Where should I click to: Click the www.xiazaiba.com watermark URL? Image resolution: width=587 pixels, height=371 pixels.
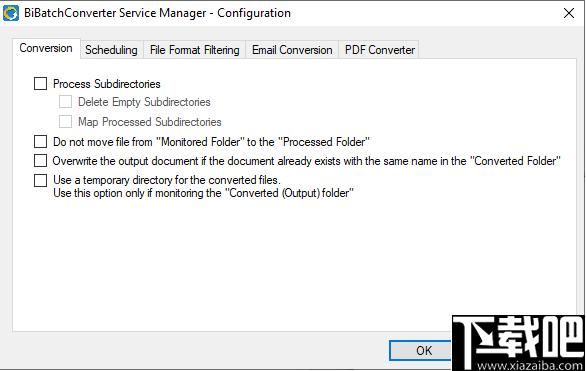[530, 365]
